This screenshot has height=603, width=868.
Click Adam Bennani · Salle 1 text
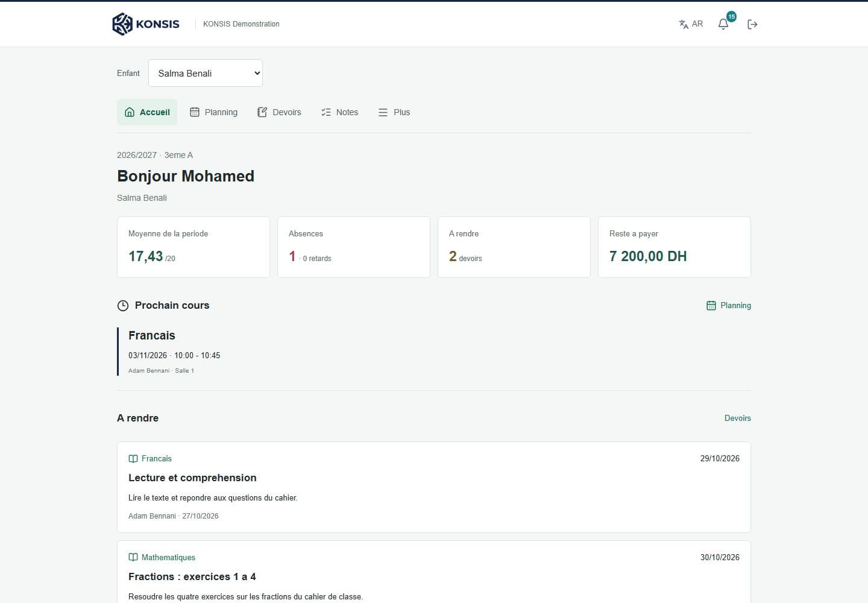point(161,371)
